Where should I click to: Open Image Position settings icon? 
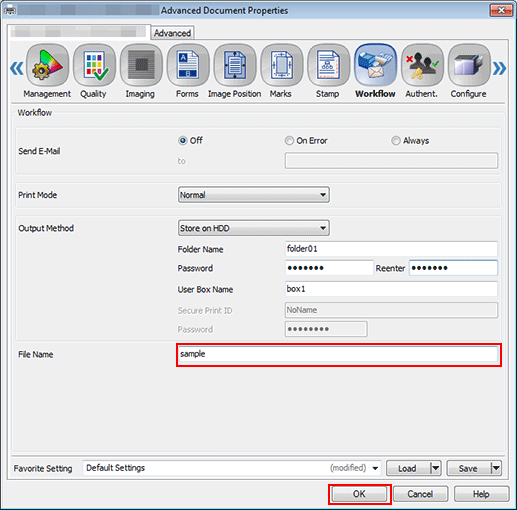[x=235, y=65]
